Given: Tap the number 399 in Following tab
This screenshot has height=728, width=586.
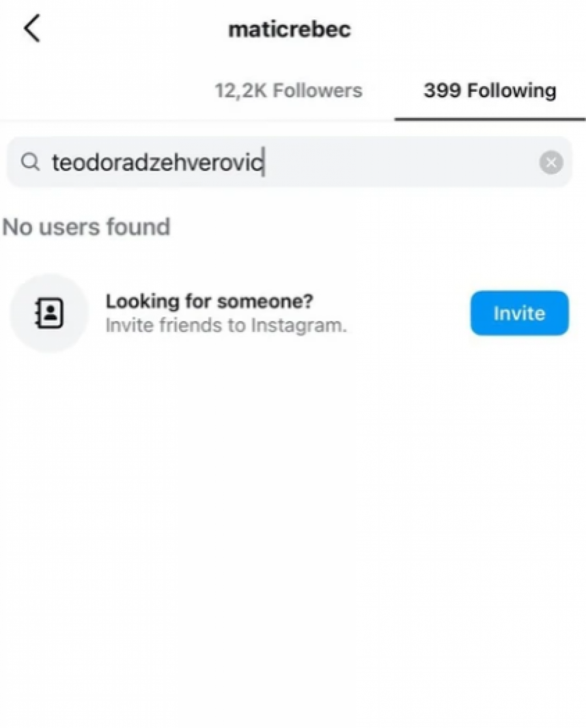Looking at the screenshot, I should point(438,91).
